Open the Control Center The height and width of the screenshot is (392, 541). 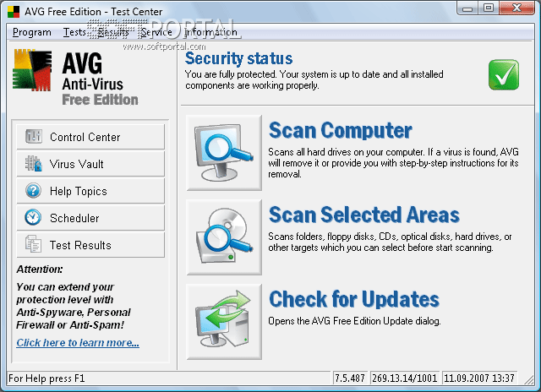[x=90, y=137]
